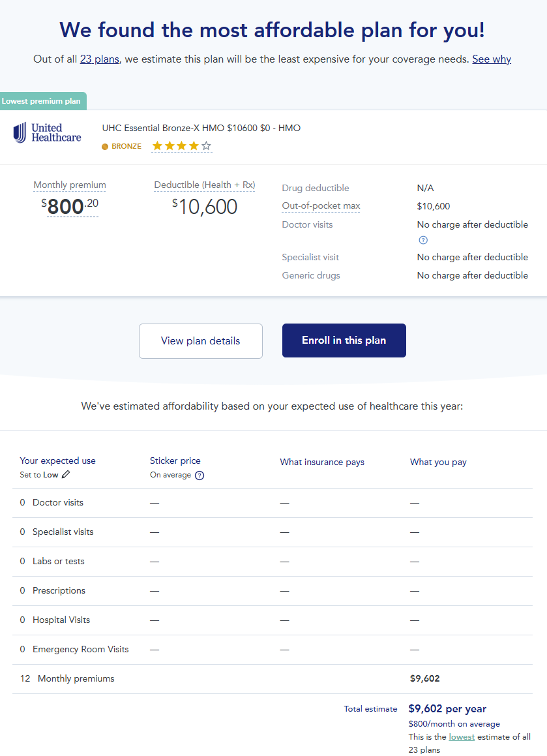Click the N/A drug deductible value
This screenshot has height=756, width=547.
[x=426, y=188]
